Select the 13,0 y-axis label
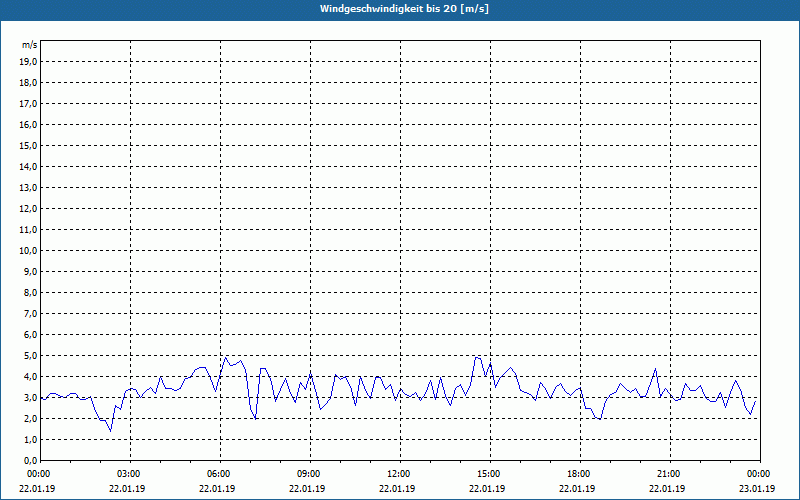The height and width of the screenshot is (500, 800). pyautogui.click(x=28, y=187)
